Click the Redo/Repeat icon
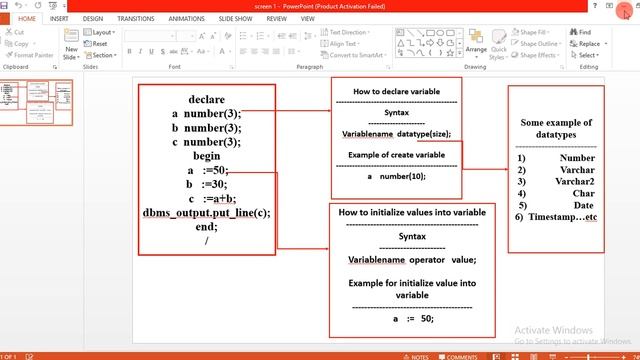Viewport: 640px width, 360px height. (38, 5)
